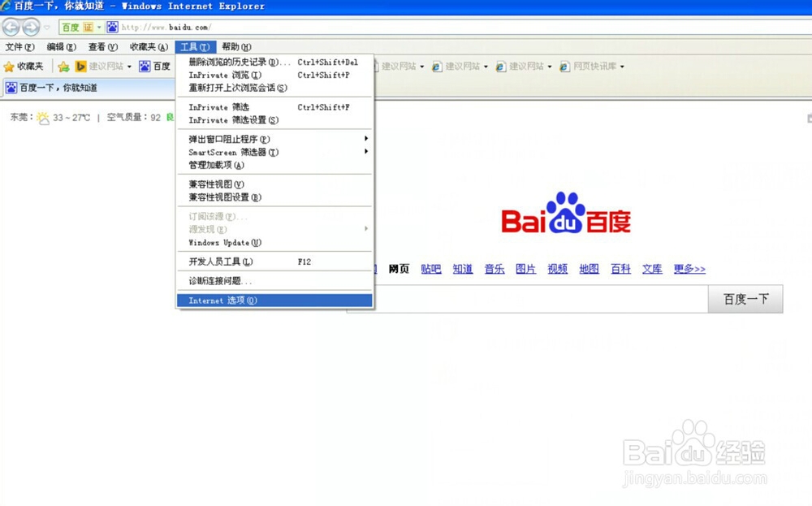Click the Baidu paw icon in address bar
The height and width of the screenshot is (506, 812).
pyautogui.click(x=112, y=27)
